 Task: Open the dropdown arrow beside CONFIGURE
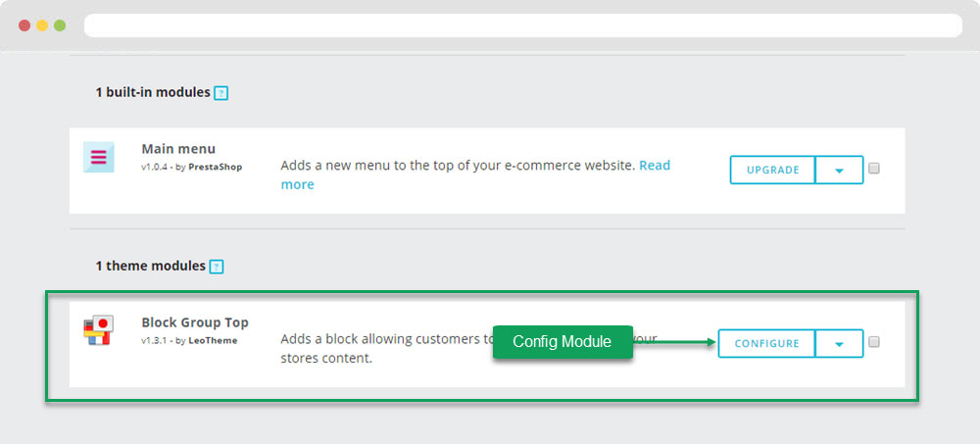click(x=840, y=343)
